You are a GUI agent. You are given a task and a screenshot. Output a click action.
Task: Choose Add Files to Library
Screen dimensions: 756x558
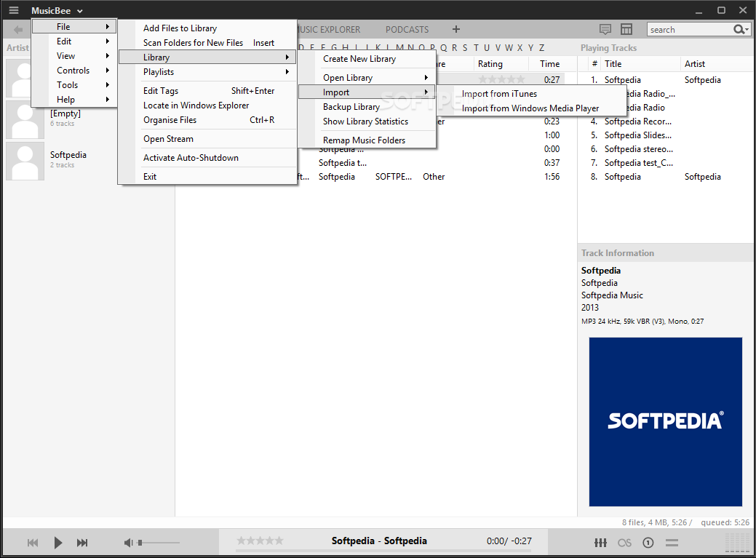coord(207,28)
